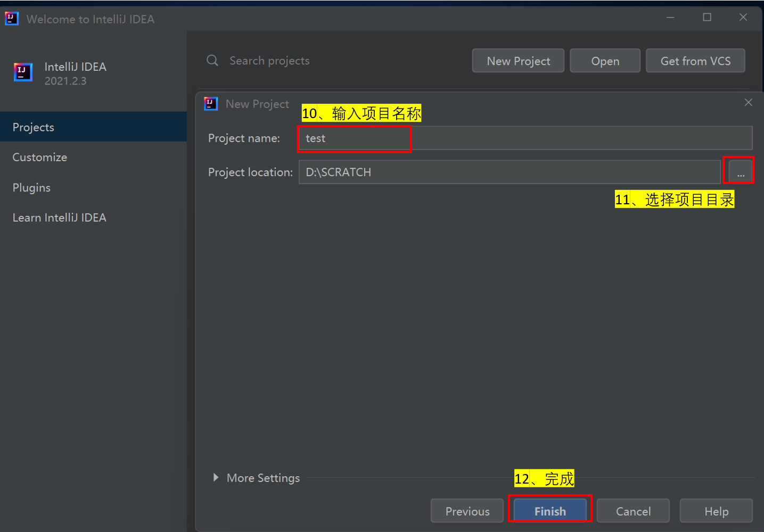This screenshot has width=764, height=532.
Task: Click the search projects magnifier icon
Action: (x=212, y=61)
